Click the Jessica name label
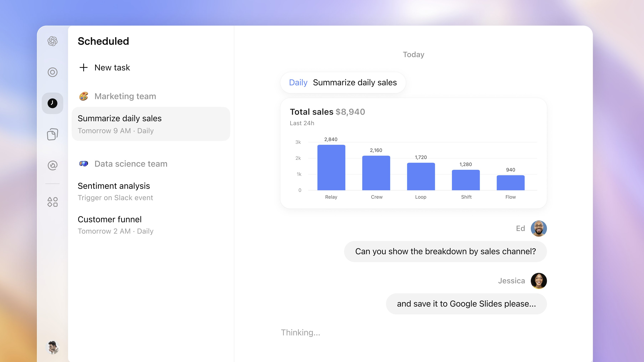Image resolution: width=644 pixels, height=362 pixels. (511, 281)
